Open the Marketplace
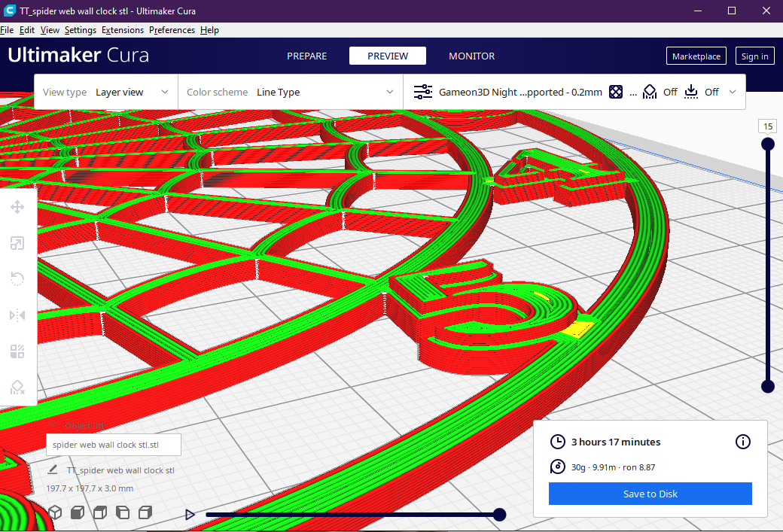 point(696,56)
